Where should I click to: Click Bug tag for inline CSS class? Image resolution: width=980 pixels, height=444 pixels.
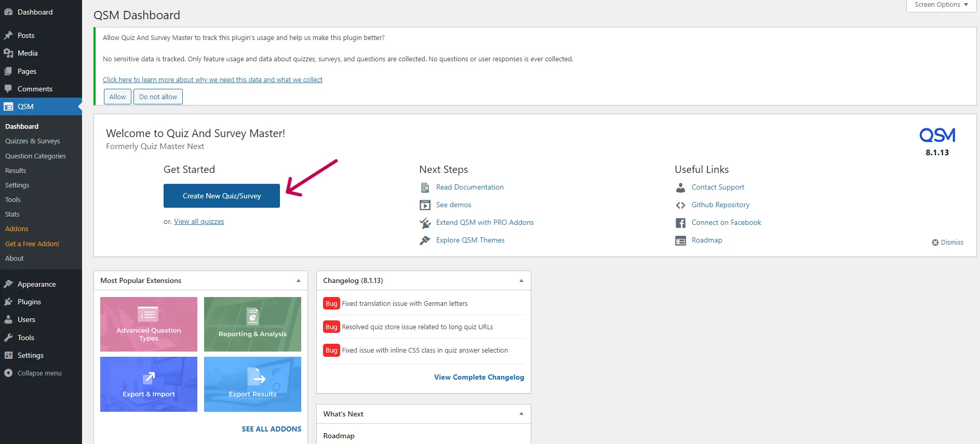point(331,351)
